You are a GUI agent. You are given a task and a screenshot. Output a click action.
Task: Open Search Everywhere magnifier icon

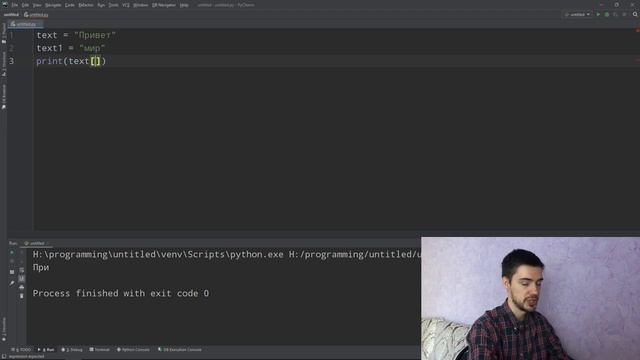pos(635,14)
